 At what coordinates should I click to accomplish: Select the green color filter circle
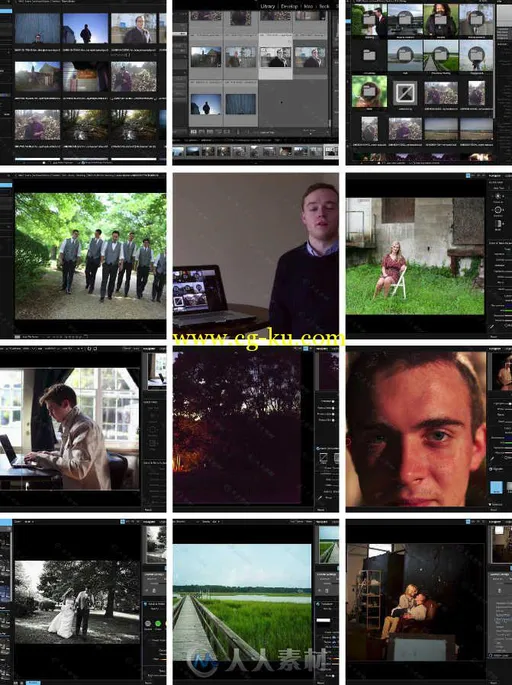tap(158, 623)
